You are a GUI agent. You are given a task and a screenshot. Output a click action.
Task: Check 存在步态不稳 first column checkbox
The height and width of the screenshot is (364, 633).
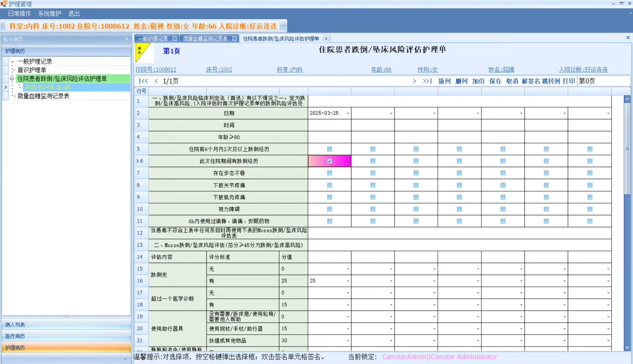coord(329,173)
